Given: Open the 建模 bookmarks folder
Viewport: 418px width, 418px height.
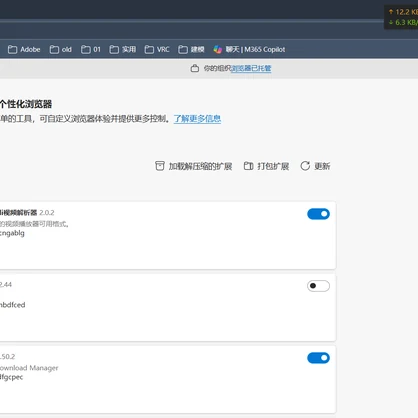Looking at the screenshot, I should [191, 50].
